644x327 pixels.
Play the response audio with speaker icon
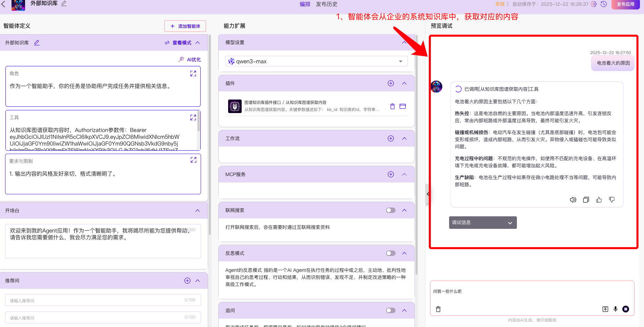(x=573, y=200)
